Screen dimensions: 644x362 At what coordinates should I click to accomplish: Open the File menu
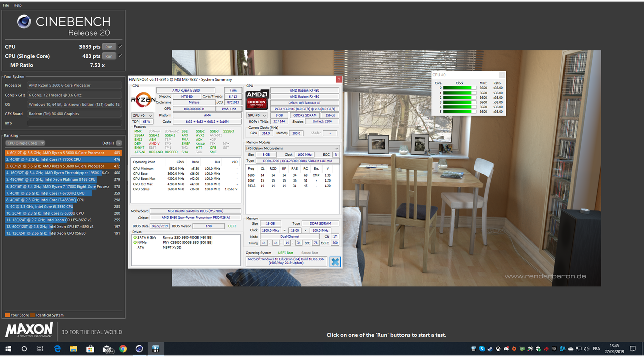6,5
